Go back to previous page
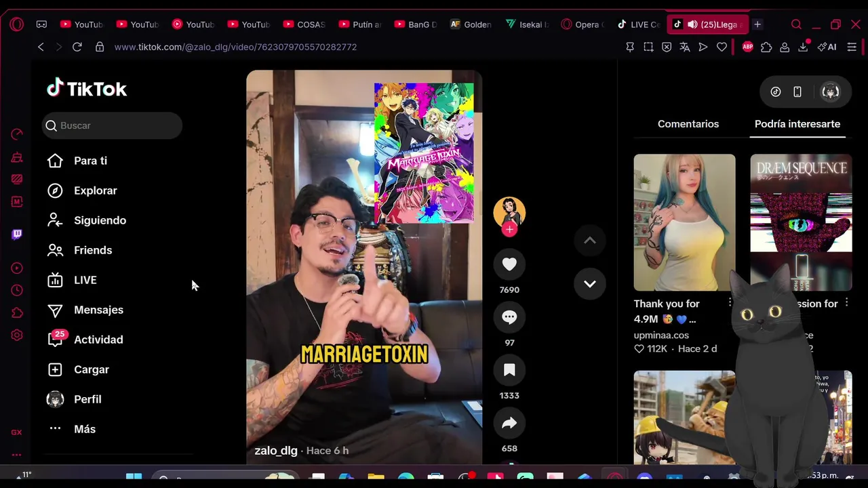 pos(41,47)
